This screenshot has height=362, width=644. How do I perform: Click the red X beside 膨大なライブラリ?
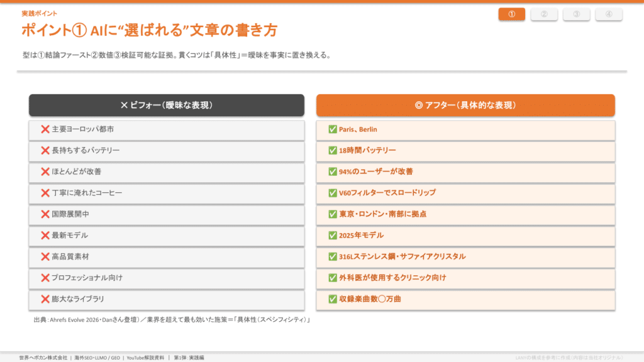[45, 299]
